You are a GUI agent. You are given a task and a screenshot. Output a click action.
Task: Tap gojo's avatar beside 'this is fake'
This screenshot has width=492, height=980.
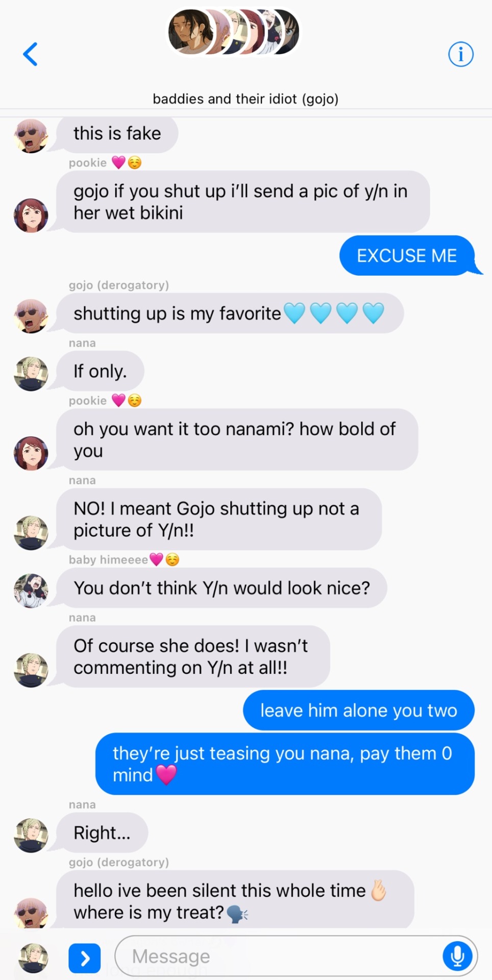coord(31,136)
